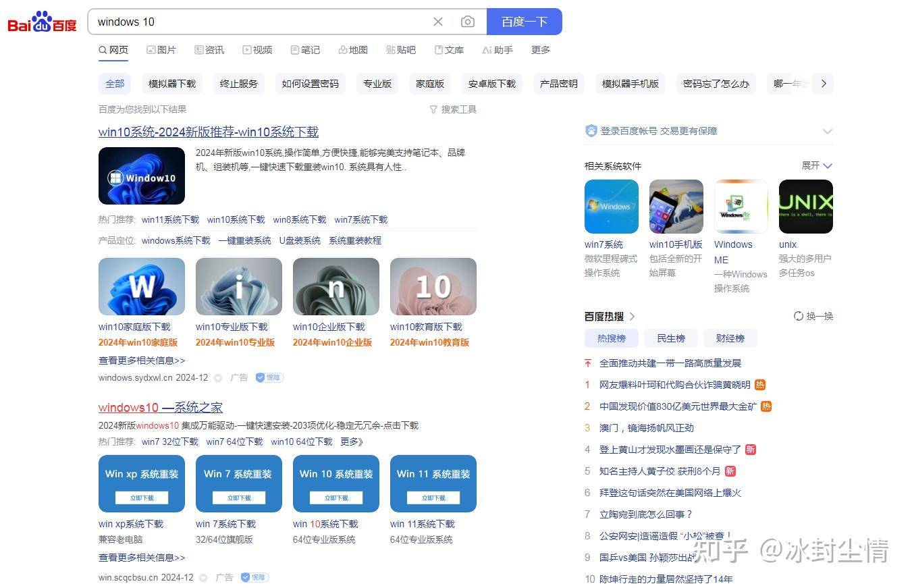Viewport: 912px width, 588px height.
Task: Open hot search 澳门，镜海扬帆风正劲
Action: pos(647,428)
